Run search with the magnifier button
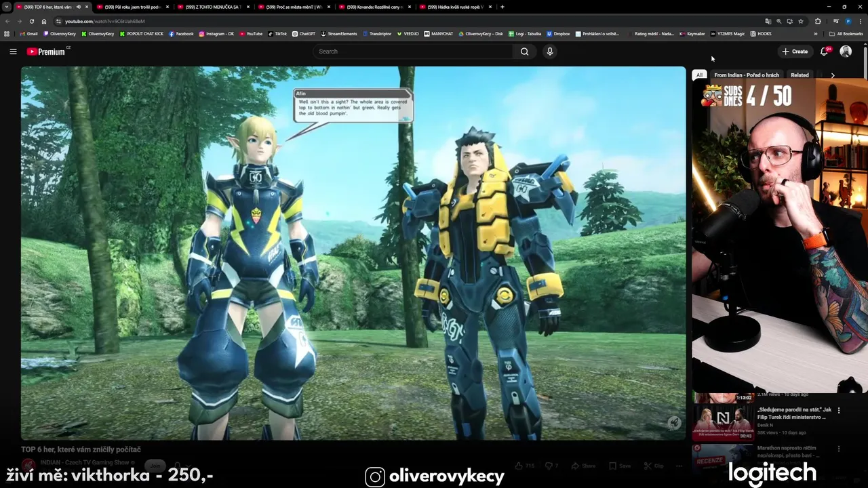This screenshot has width=868, height=488. (524, 52)
